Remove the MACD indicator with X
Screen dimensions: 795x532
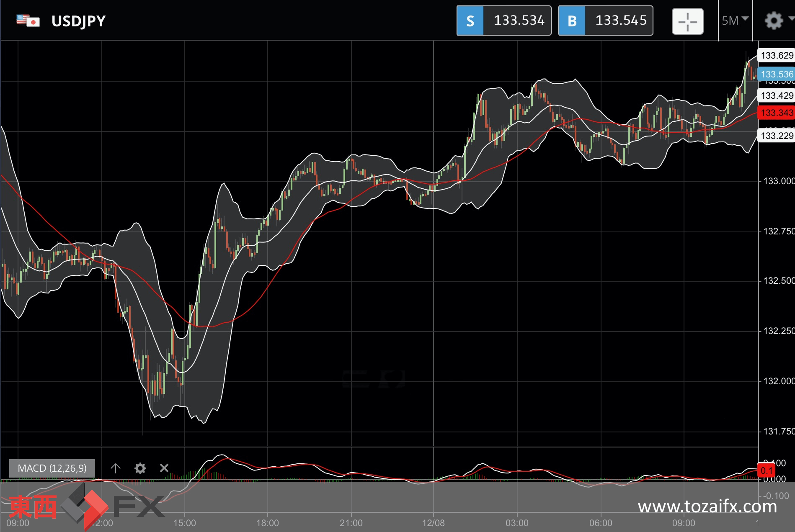pyautogui.click(x=164, y=468)
